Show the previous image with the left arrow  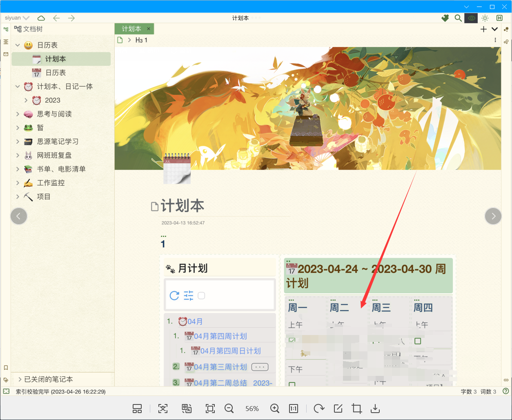pyautogui.click(x=19, y=216)
